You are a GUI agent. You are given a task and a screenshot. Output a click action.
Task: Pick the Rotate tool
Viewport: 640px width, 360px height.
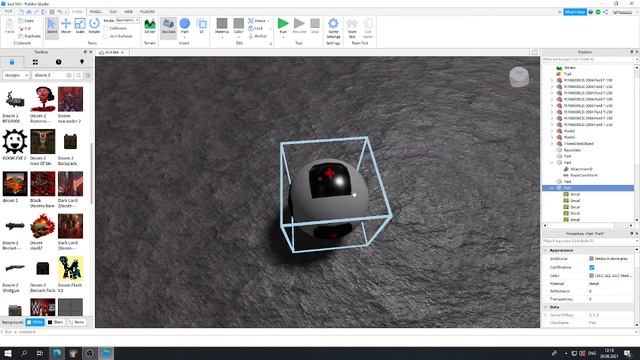[94, 26]
